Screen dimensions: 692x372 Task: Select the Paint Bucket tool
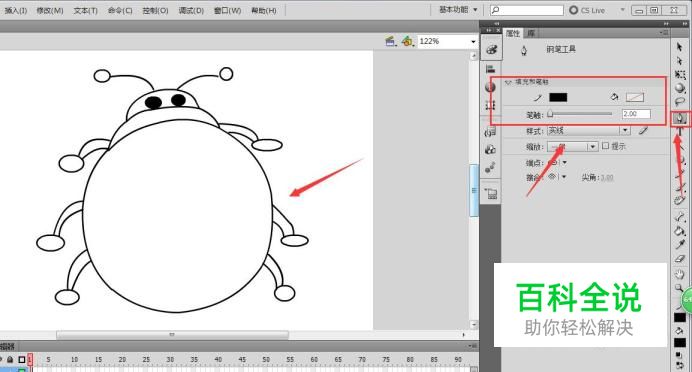pos(680,230)
